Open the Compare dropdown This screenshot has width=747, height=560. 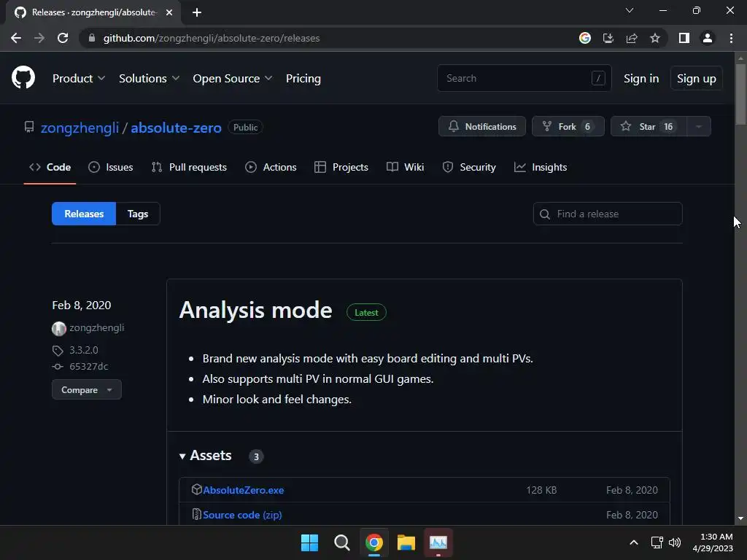pyautogui.click(x=87, y=389)
